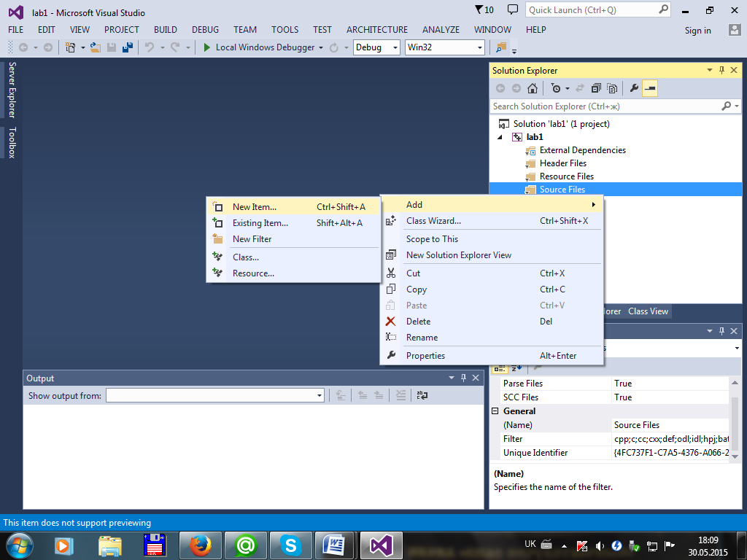This screenshot has width=747, height=560.
Task: Click Alphabetical sort icon in Properties
Action: coord(516,368)
